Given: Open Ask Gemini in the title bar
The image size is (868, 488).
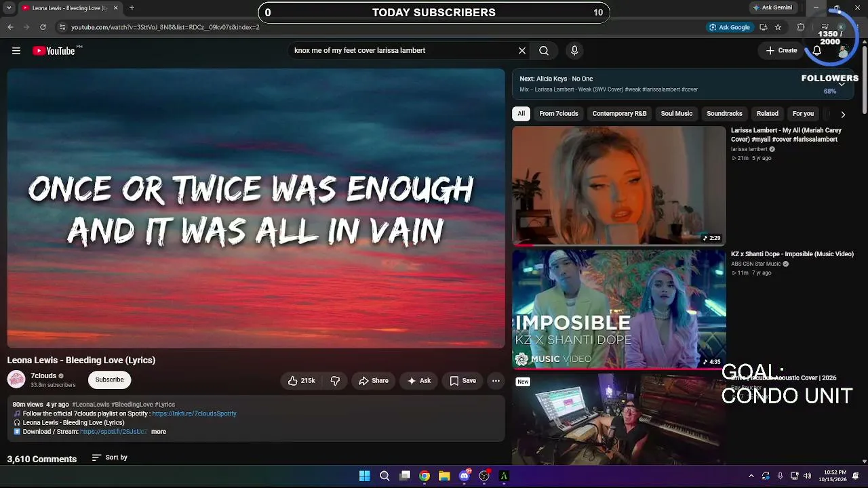Looking at the screenshot, I should pyautogui.click(x=772, y=8).
